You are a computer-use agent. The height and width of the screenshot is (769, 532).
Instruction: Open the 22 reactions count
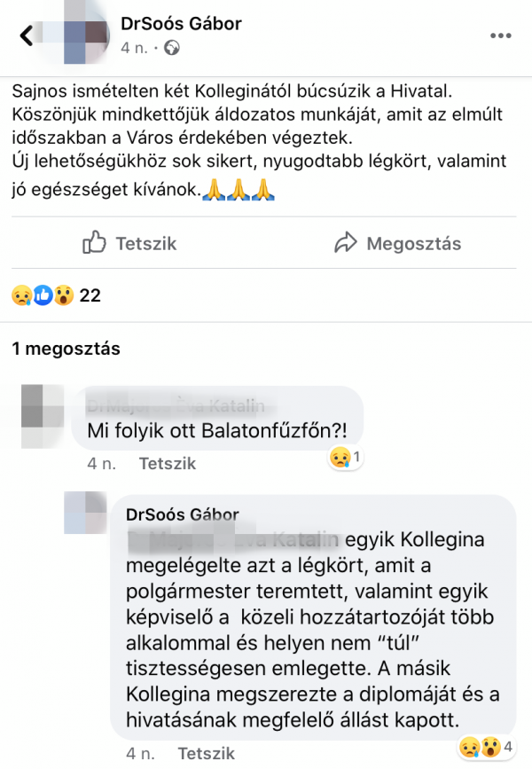[x=90, y=295]
